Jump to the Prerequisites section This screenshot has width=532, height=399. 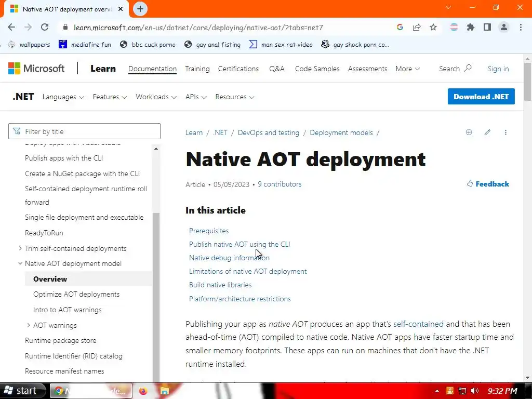tap(209, 231)
